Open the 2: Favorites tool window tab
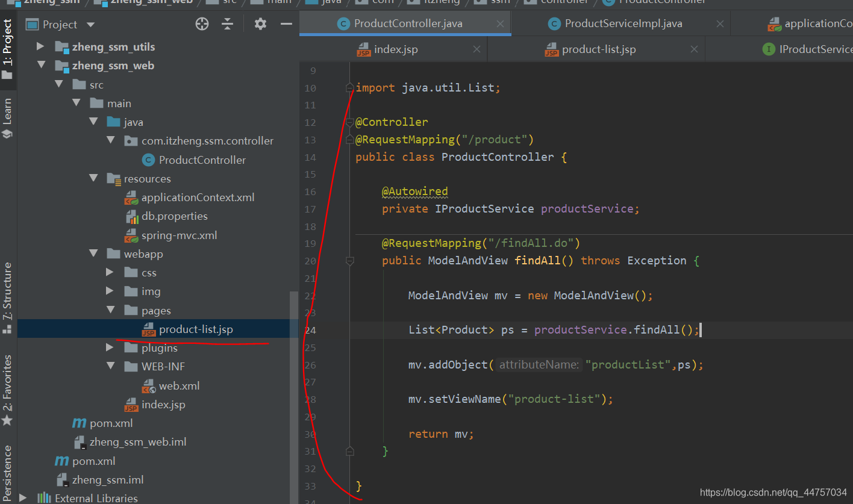The width and height of the screenshot is (853, 504). [7, 390]
